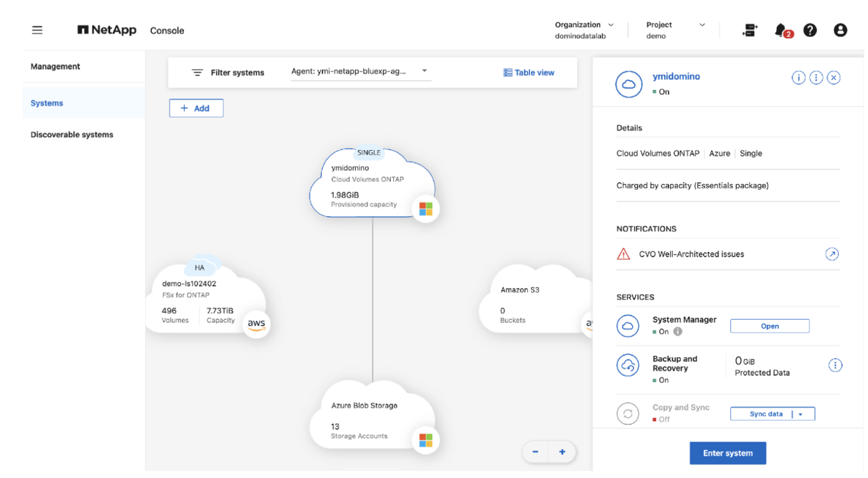
Task: Open System Manager with Open button
Action: tap(769, 326)
